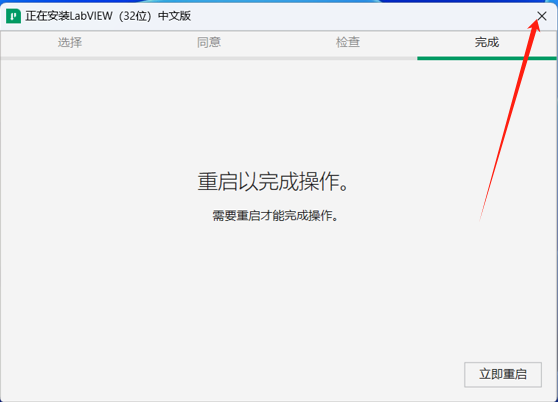Image resolution: width=558 pixels, height=402 pixels.
Task: Click the grey progress segment under 选择
Action: (70, 58)
